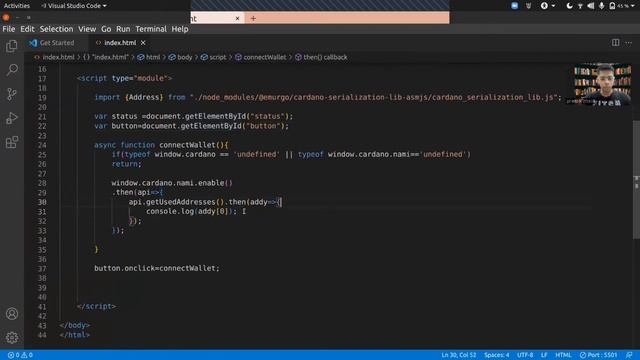Open the View menu
Screen dimensions: 640x360
[x=87, y=29]
